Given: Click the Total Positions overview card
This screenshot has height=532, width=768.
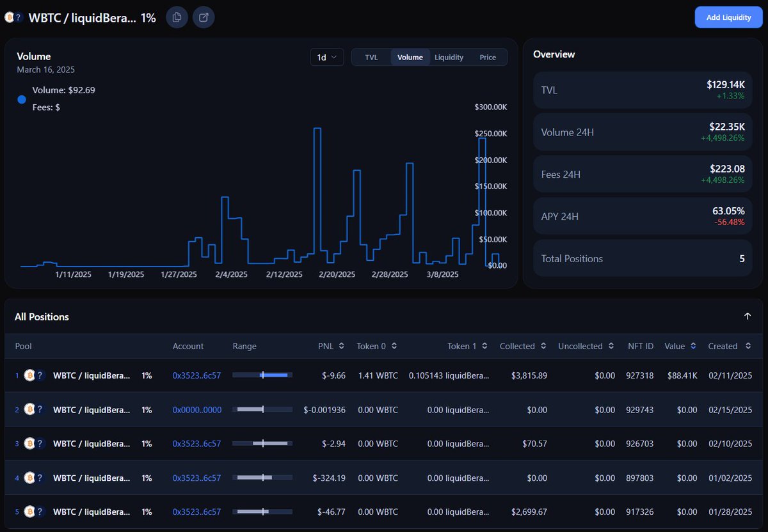Looking at the screenshot, I should [643, 258].
